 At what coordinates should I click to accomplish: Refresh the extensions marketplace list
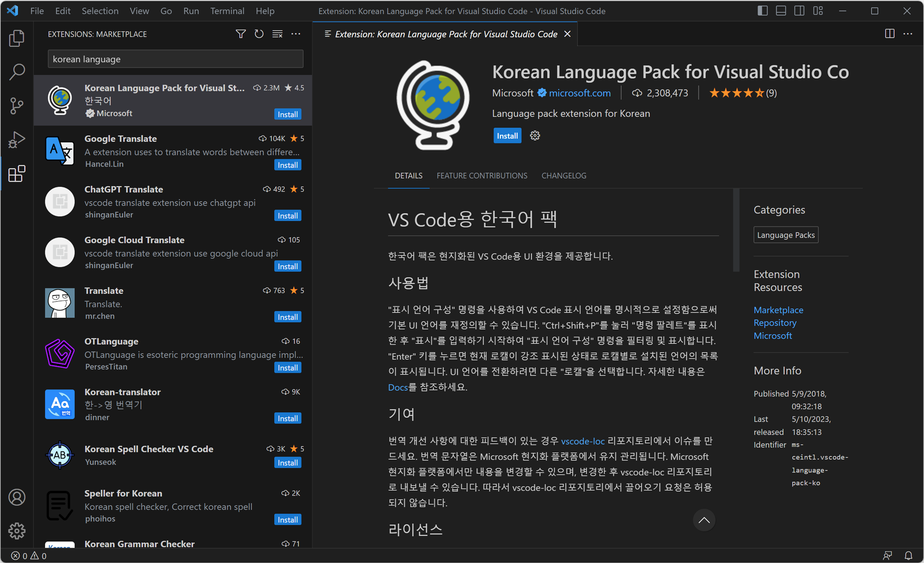tap(259, 34)
